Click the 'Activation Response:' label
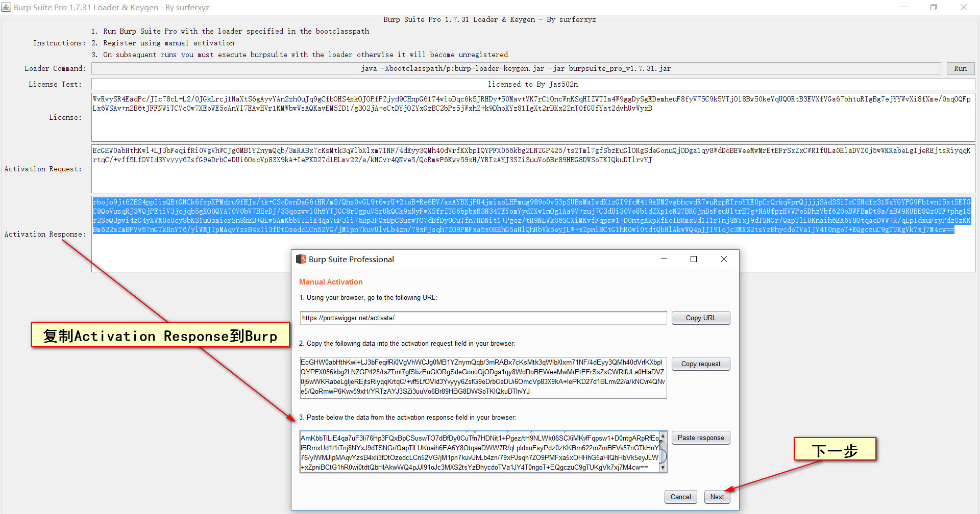This screenshot has width=980, height=514. click(x=45, y=234)
